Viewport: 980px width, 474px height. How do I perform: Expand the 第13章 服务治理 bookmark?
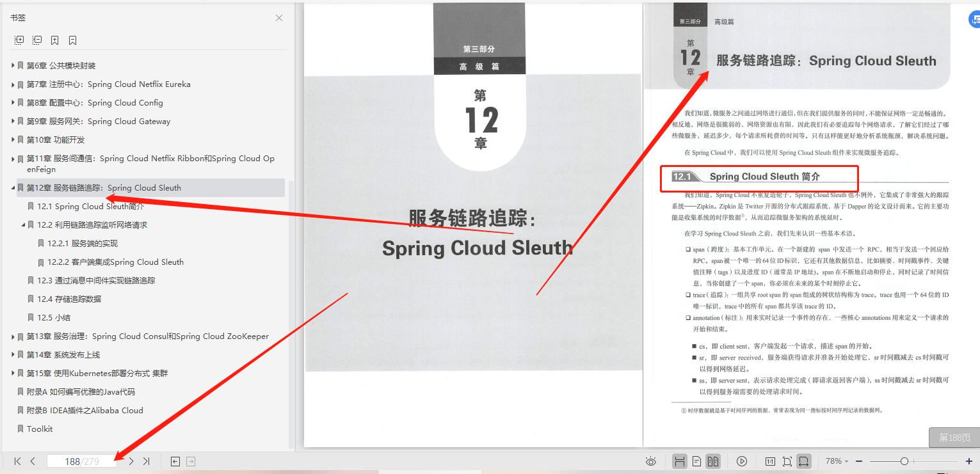point(12,336)
